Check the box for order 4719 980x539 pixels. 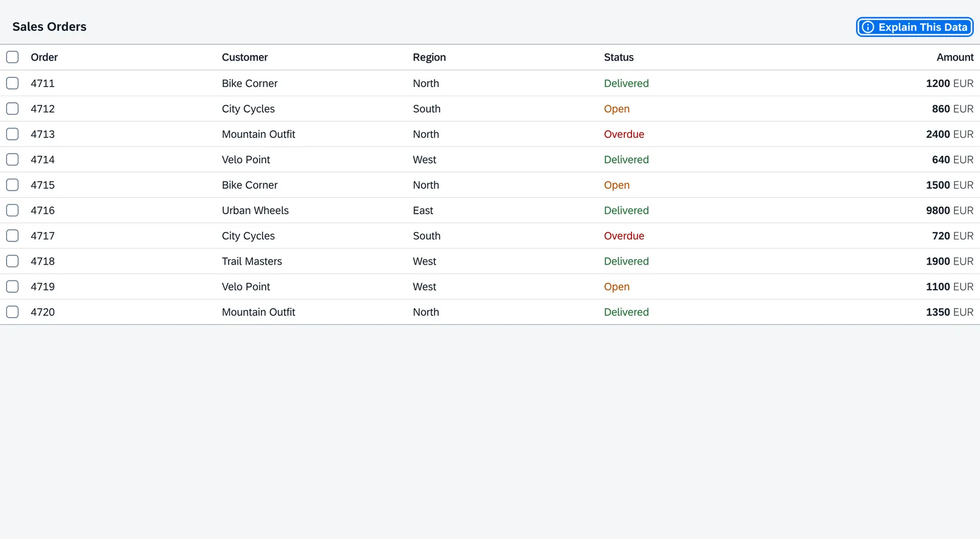pos(12,287)
